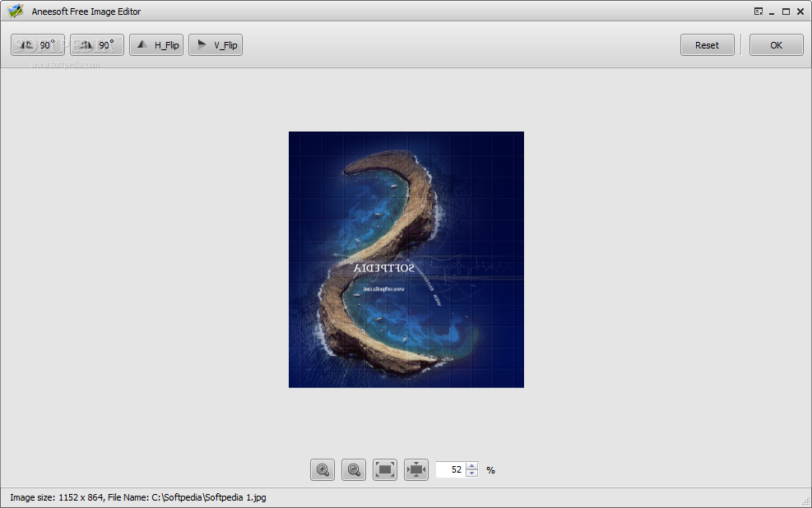Maximize the Aneesoft Free Image Editor window
The width and height of the screenshot is (812, 508).
click(786, 12)
